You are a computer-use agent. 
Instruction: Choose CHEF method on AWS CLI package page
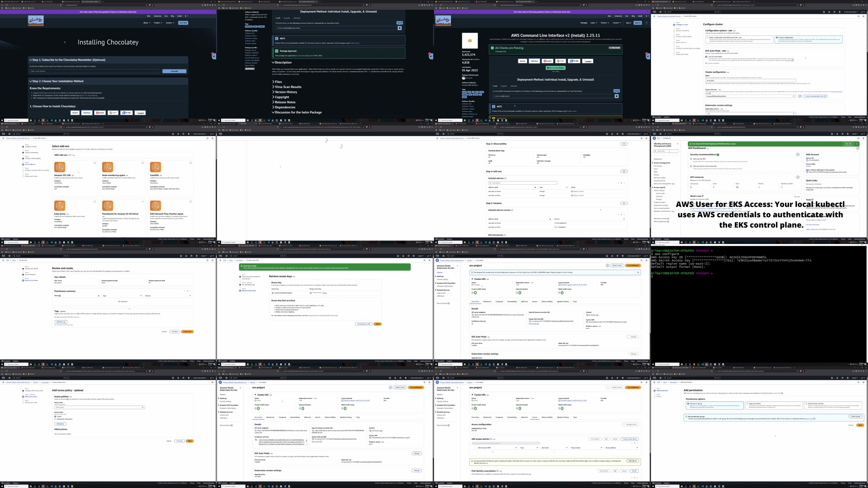561,61
